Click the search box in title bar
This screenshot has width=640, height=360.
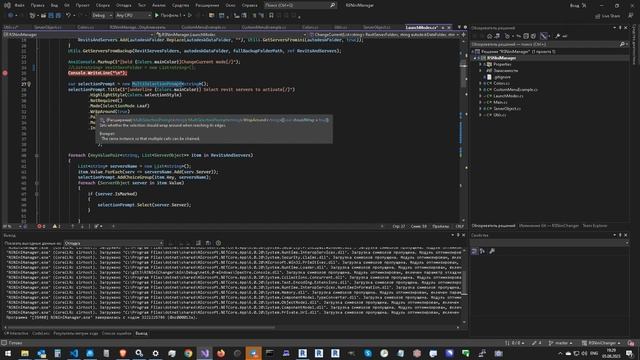coord(300,5)
